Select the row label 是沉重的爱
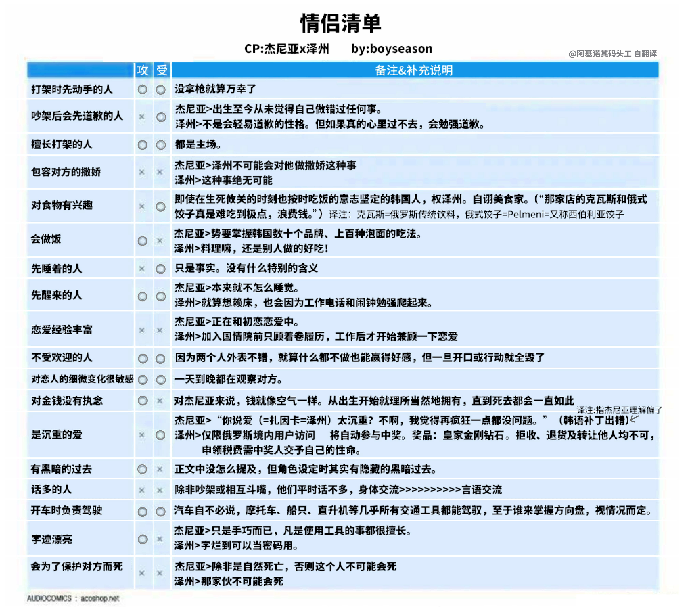The image size is (685, 616). tap(56, 435)
